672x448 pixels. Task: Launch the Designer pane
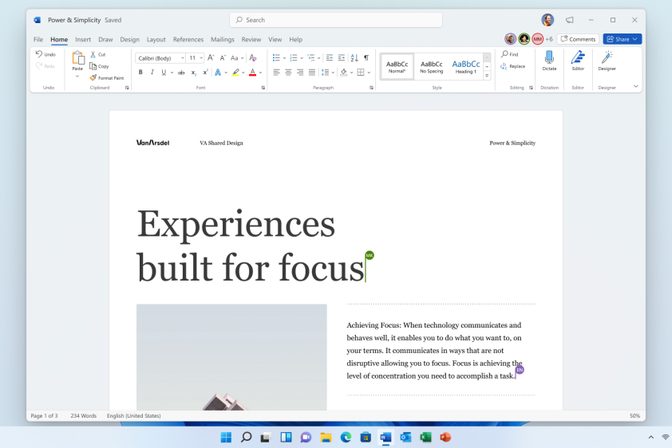click(607, 60)
